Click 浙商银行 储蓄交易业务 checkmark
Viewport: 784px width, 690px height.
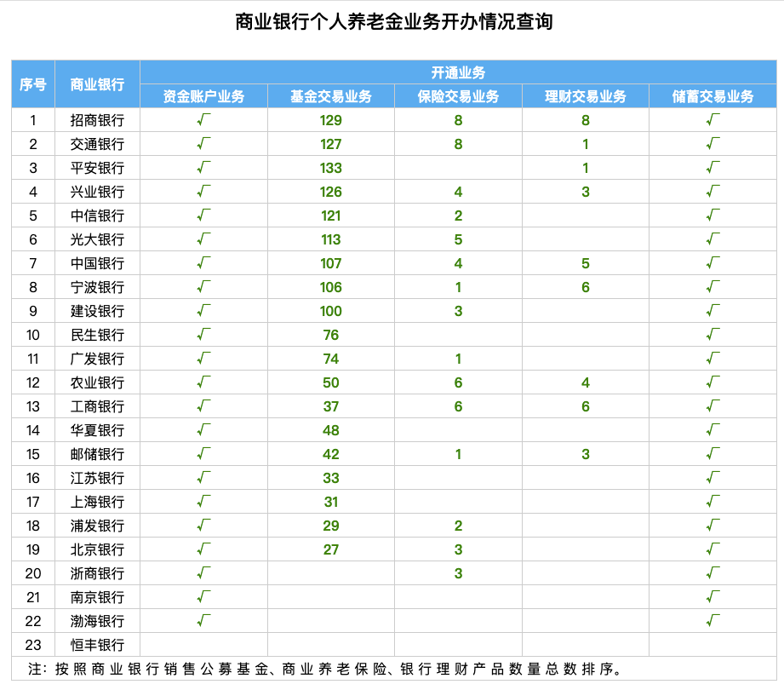click(x=713, y=573)
